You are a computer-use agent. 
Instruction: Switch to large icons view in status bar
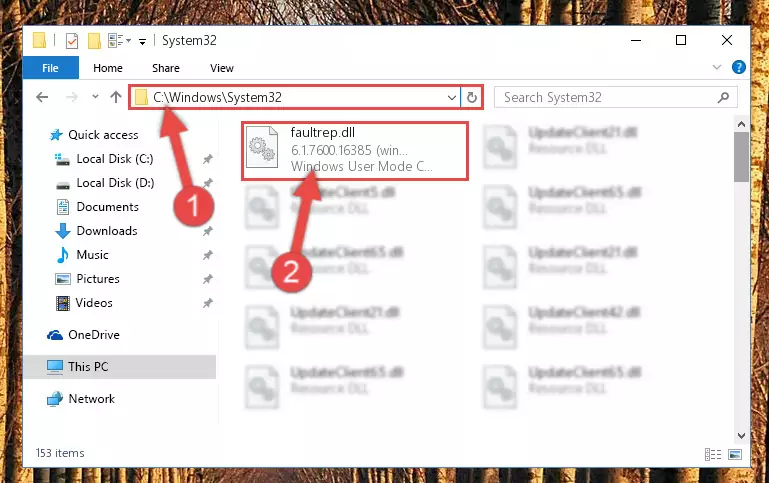pyautogui.click(x=735, y=454)
